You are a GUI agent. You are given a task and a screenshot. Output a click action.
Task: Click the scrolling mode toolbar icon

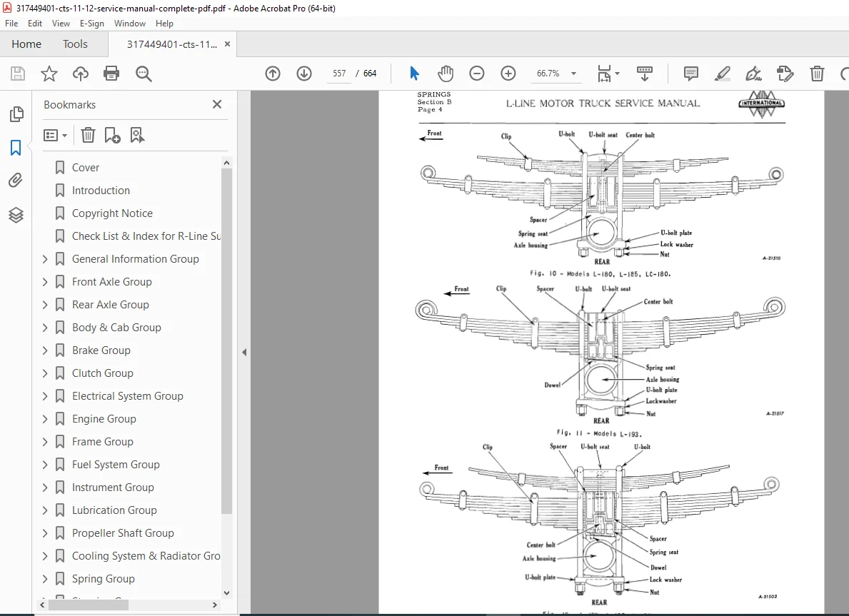point(644,73)
